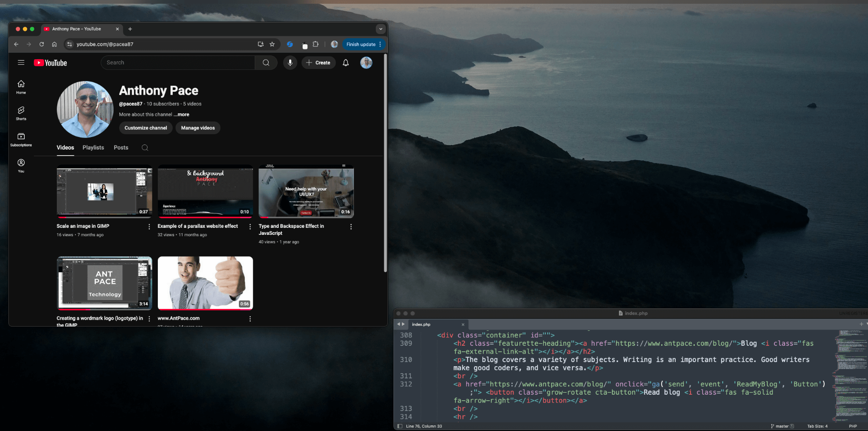Toggle the Sublime Text sidebar panel icon
This screenshot has width=868, height=431.
pyautogui.click(x=400, y=426)
